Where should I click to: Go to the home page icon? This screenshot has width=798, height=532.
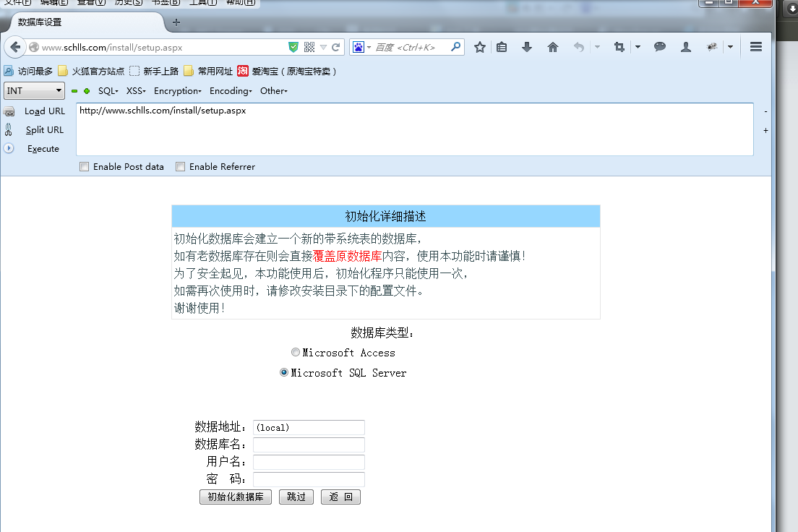(553, 48)
